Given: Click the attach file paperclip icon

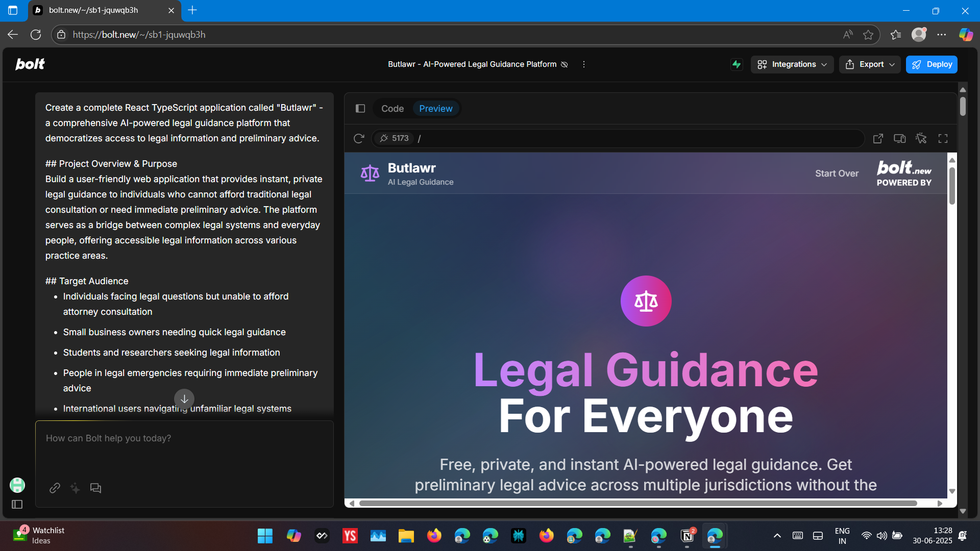Looking at the screenshot, I should [x=55, y=488].
